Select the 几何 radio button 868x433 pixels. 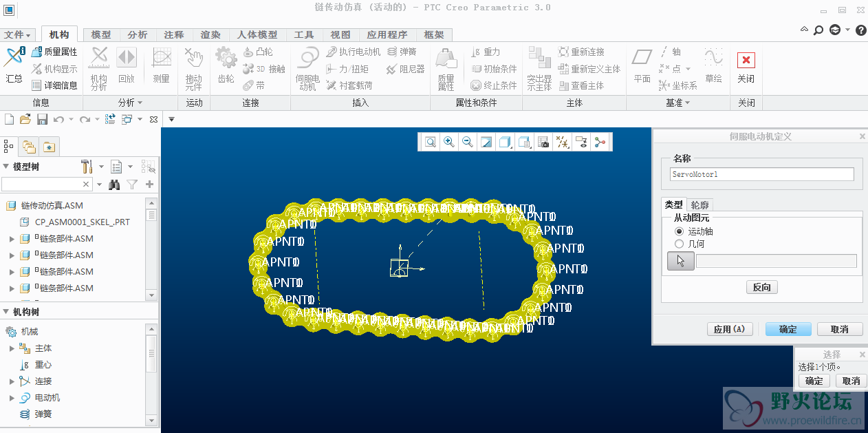pyautogui.click(x=680, y=244)
